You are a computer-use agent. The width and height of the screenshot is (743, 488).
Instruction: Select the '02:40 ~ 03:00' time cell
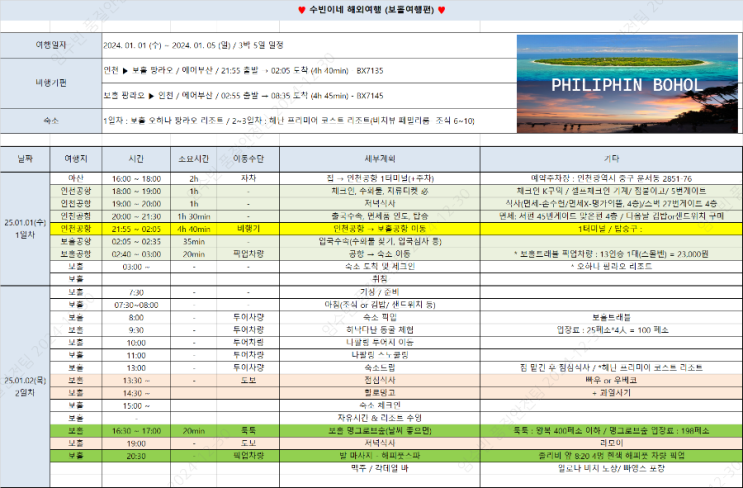pos(136,254)
